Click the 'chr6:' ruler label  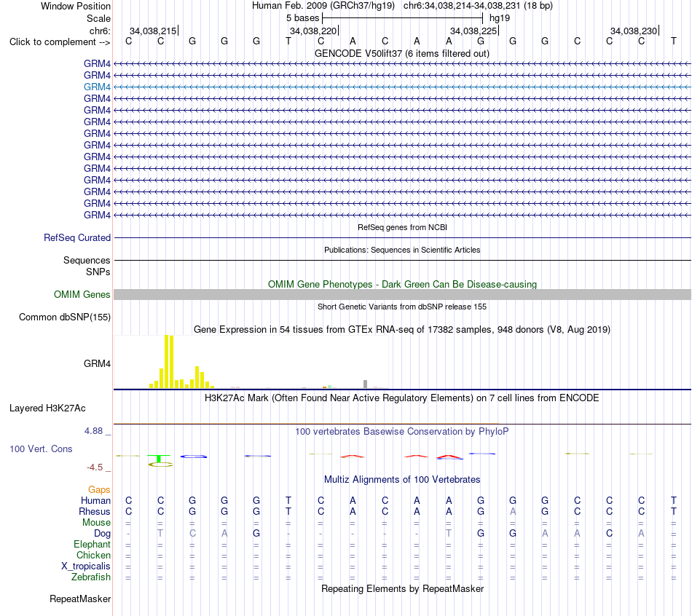coord(100,31)
